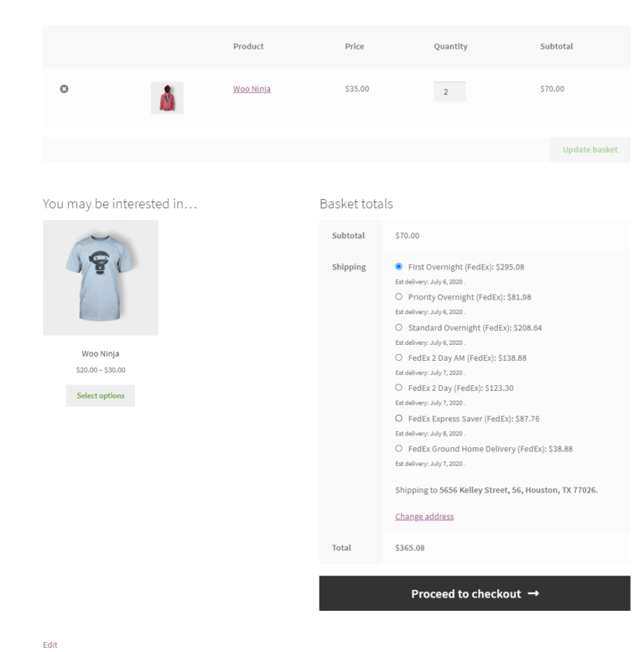The width and height of the screenshot is (644, 652).
Task: Select First Overnight FedEx shipping
Action: point(399,267)
